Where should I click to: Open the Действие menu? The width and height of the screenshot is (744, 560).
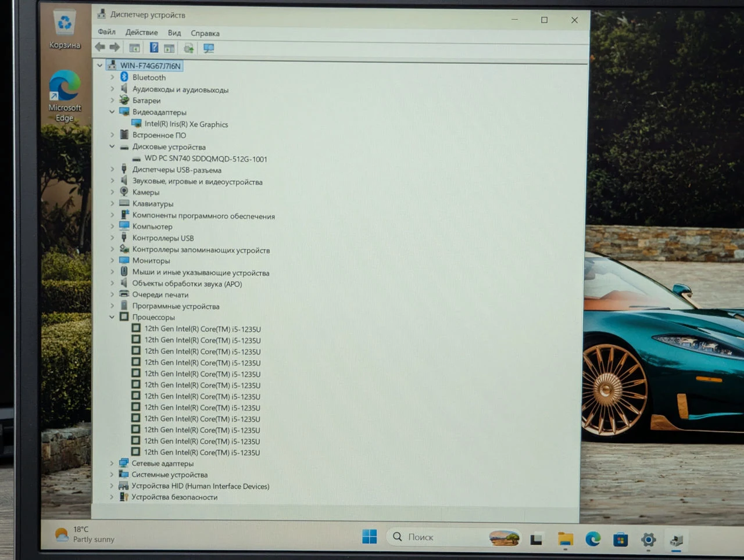(x=142, y=33)
